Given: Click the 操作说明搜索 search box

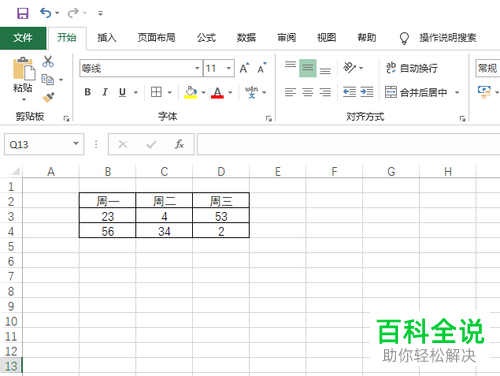Looking at the screenshot, I should (x=447, y=38).
